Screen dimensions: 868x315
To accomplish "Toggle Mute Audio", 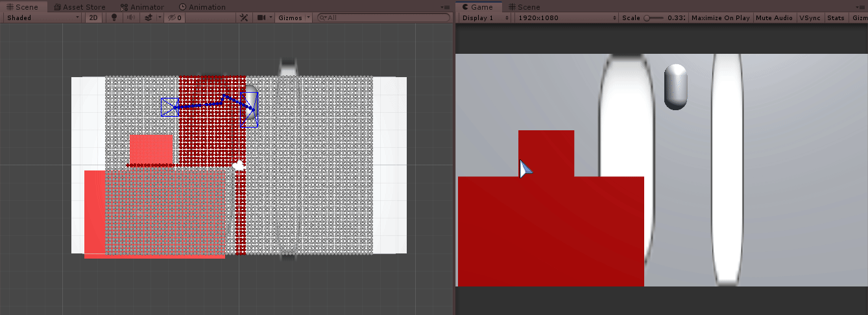I will click(774, 17).
